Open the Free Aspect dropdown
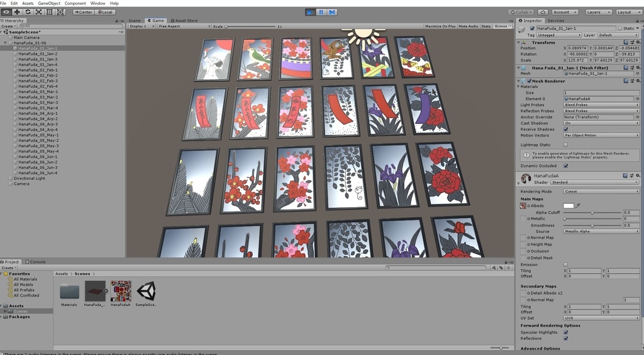The width and height of the screenshot is (644, 355). pyautogui.click(x=184, y=26)
